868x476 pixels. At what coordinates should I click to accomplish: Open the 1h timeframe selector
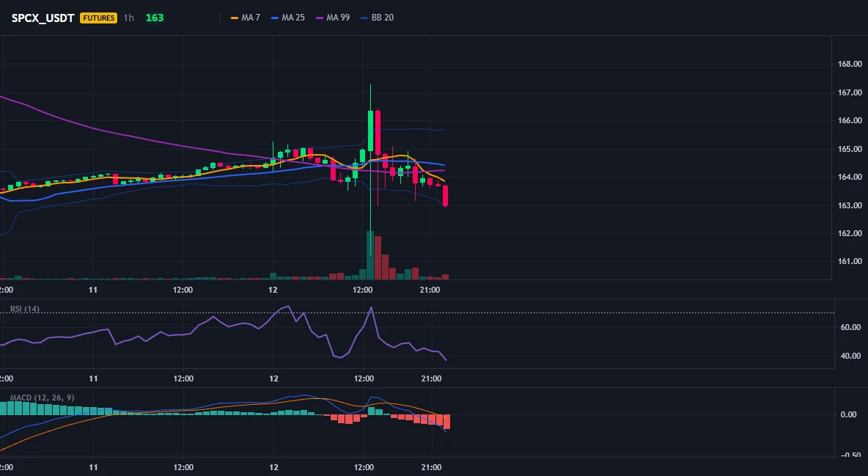(x=128, y=18)
